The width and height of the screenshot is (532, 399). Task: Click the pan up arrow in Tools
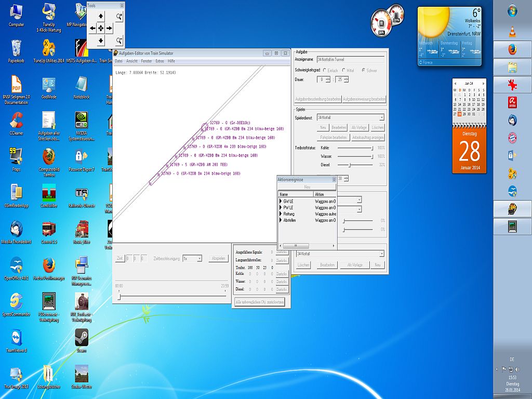pos(101,17)
